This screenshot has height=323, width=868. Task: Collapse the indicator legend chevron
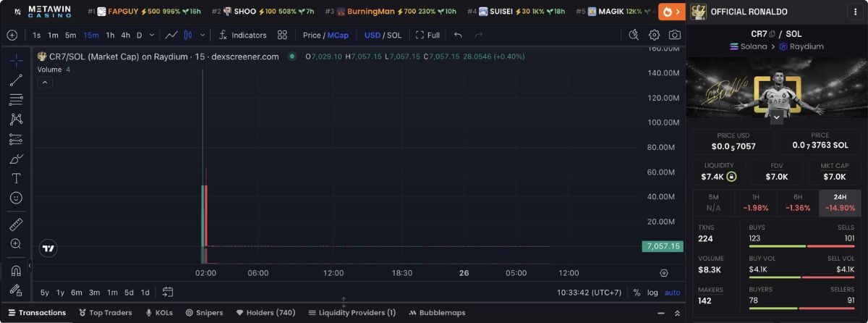[x=45, y=83]
